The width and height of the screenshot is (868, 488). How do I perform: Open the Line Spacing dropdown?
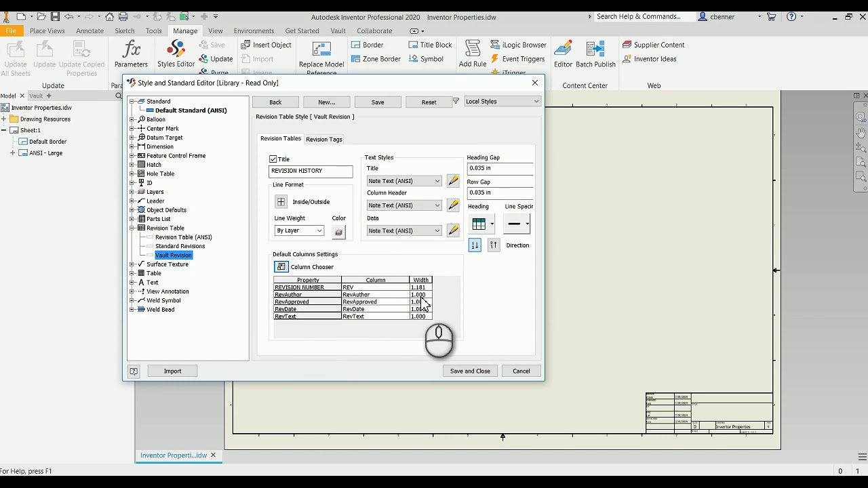[517, 224]
